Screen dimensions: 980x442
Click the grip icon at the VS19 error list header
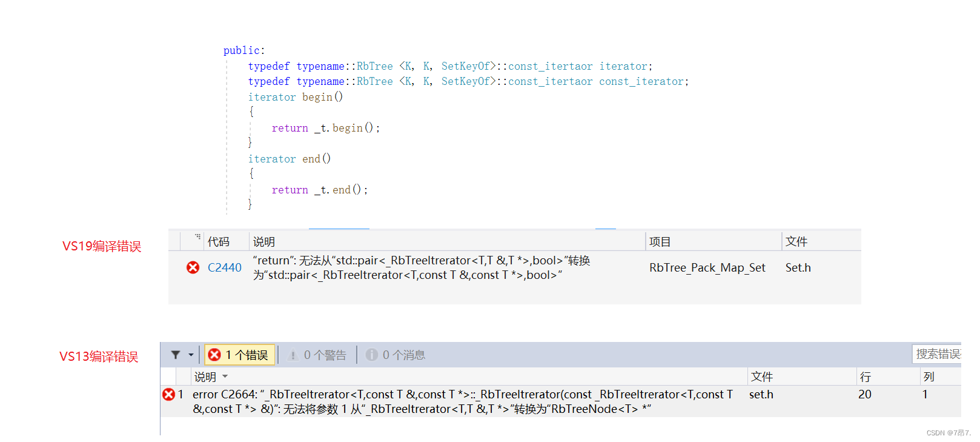tap(197, 236)
